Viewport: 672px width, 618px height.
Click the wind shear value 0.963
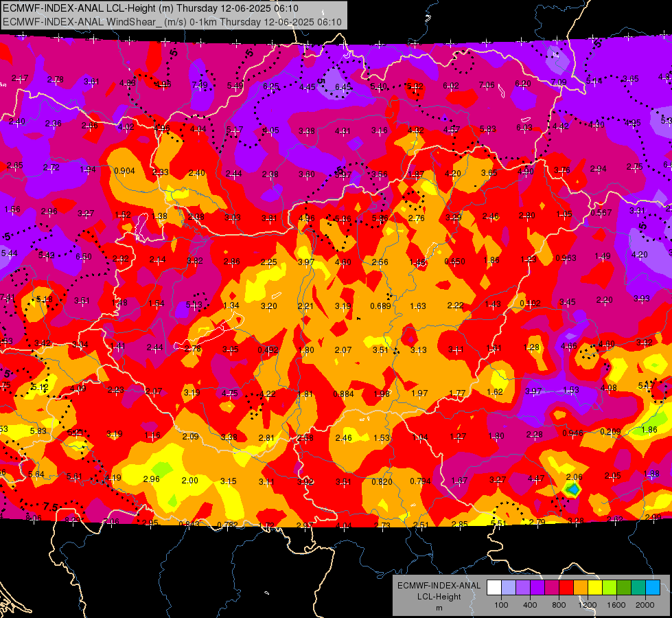pos(566,257)
